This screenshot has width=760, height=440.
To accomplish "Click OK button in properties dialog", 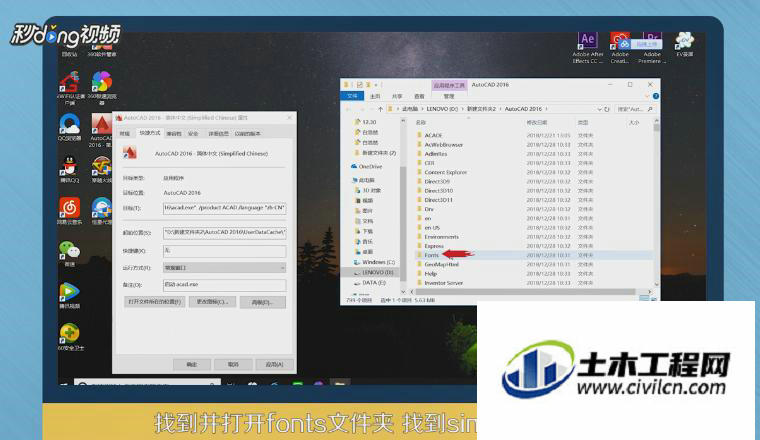I will point(192,364).
